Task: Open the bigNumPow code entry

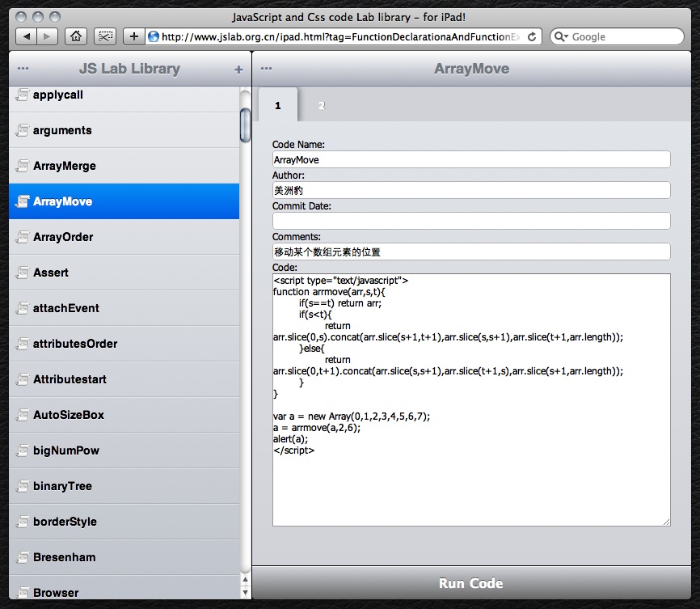Action: click(x=124, y=450)
